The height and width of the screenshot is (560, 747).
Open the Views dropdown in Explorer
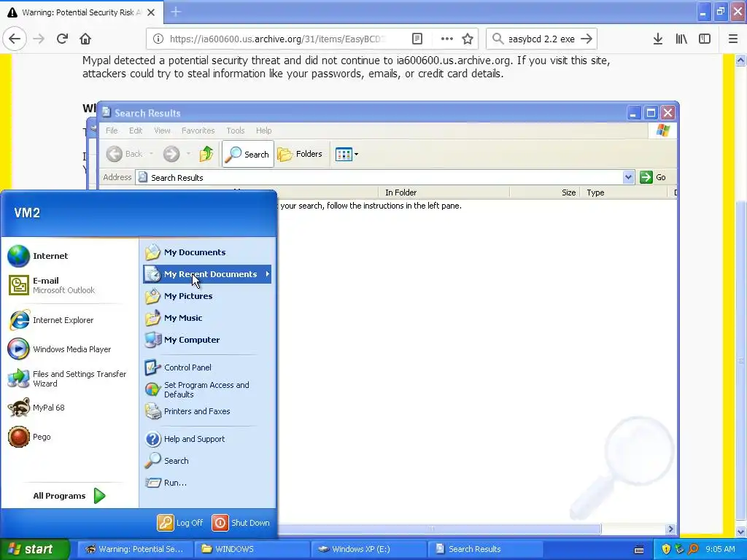pos(347,154)
